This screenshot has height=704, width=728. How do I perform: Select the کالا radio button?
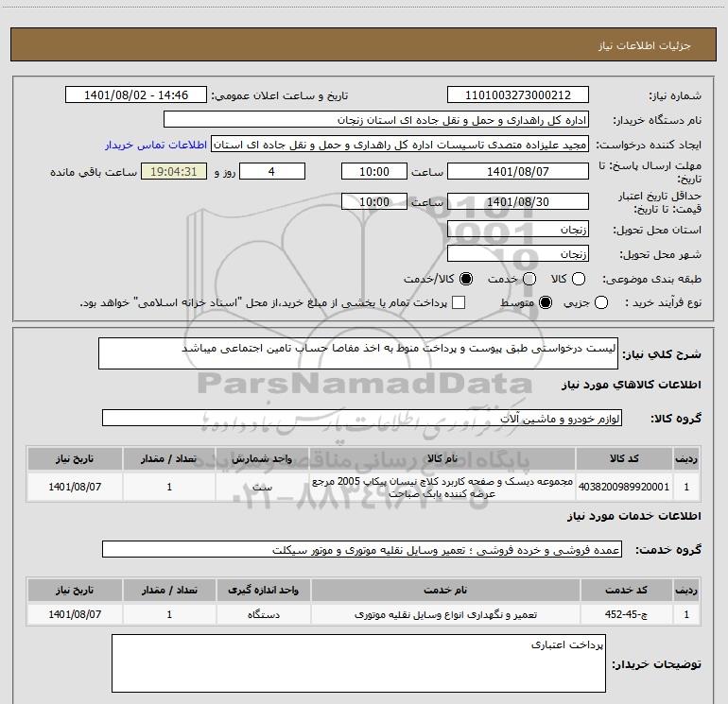coord(579,279)
